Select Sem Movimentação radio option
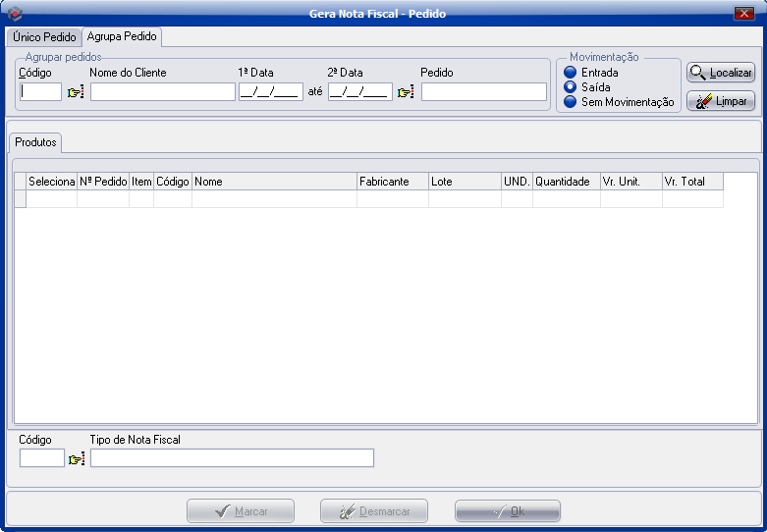The image size is (767, 532). coord(570,102)
